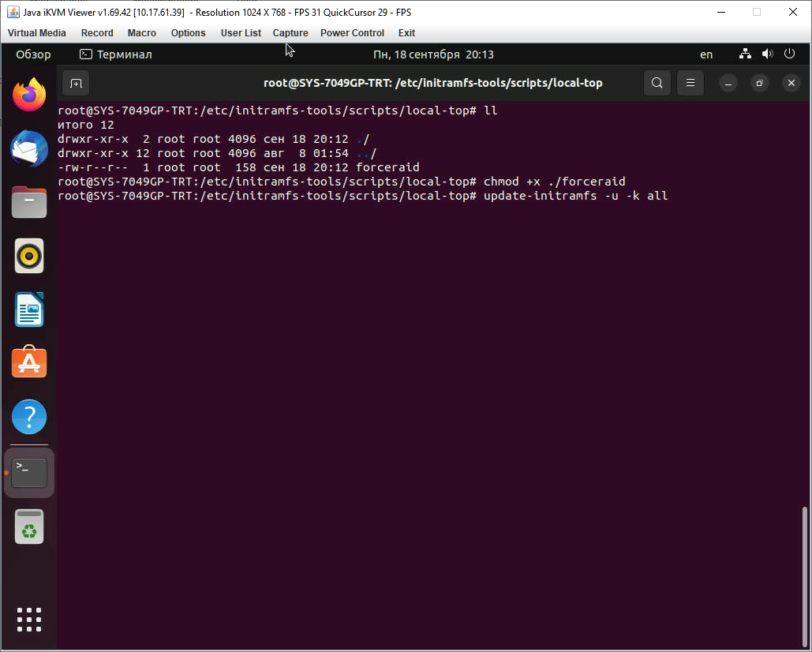The width and height of the screenshot is (812, 652).
Task: Click the terminal title bar path text
Action: [x=433, y=84]
